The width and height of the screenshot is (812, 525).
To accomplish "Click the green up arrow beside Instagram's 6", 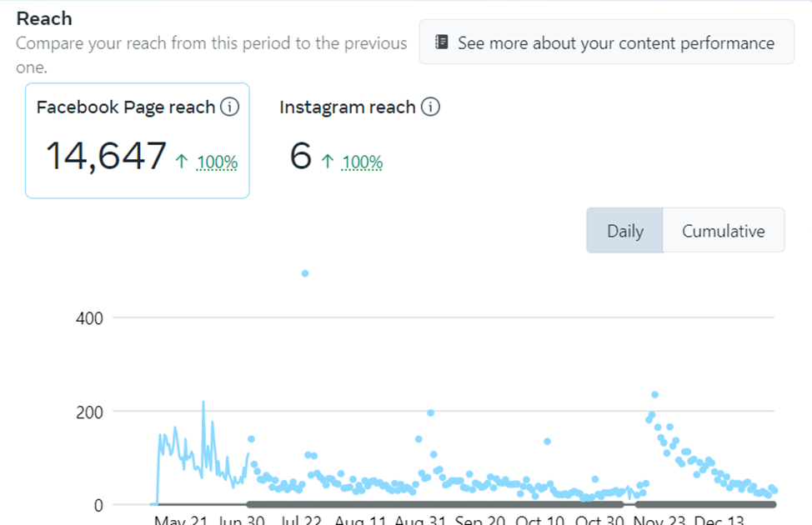I will [328, 162].
